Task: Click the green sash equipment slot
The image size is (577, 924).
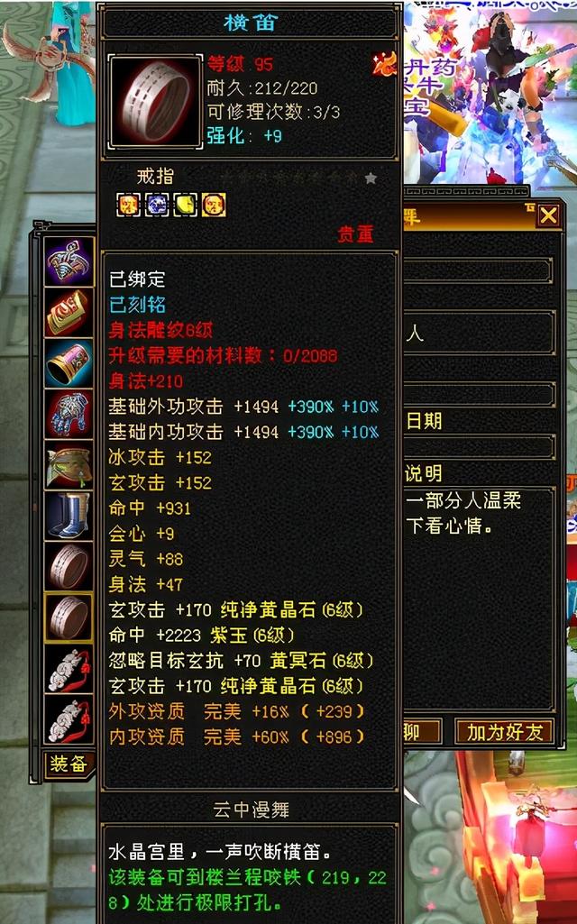Action: [69, 465]
